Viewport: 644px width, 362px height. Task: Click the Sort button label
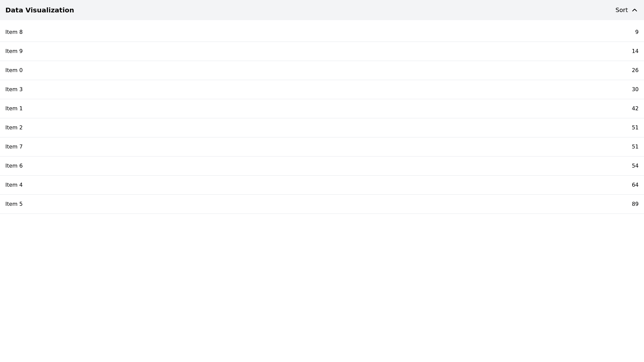[x=621, y=10]
